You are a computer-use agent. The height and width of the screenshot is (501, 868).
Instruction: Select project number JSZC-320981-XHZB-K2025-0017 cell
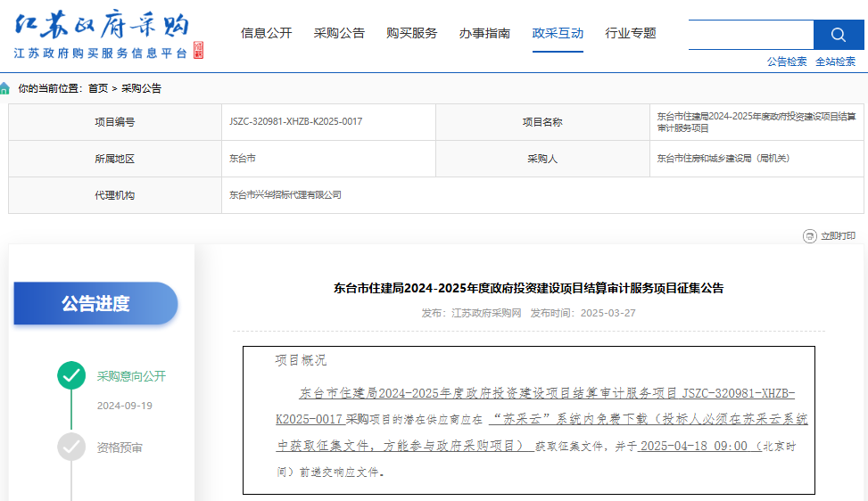click(329, 121)
